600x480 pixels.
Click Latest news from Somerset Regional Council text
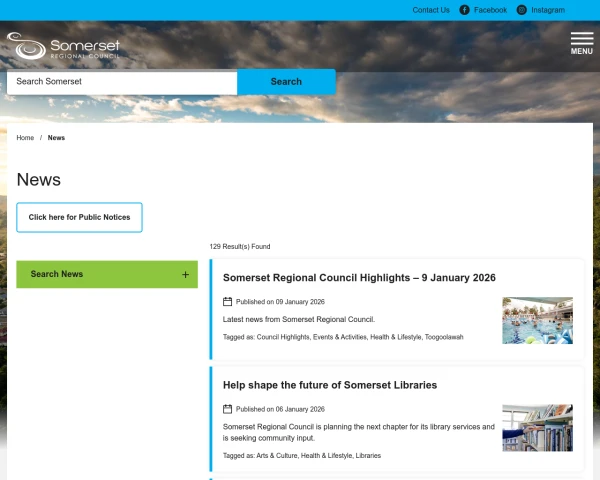[x=299, y=319]
